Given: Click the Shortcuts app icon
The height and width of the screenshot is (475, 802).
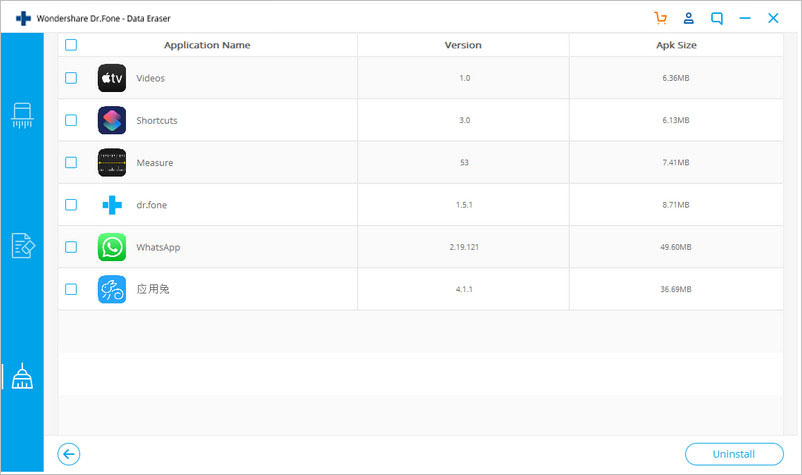Looking at the screenshot, I should coord(112,120).
